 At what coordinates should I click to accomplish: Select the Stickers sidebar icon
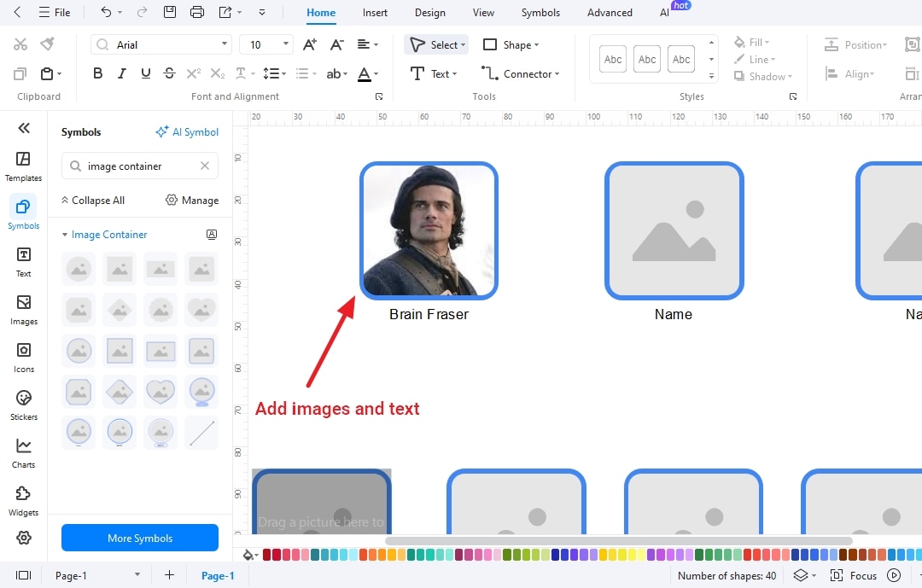coord(23,404)
